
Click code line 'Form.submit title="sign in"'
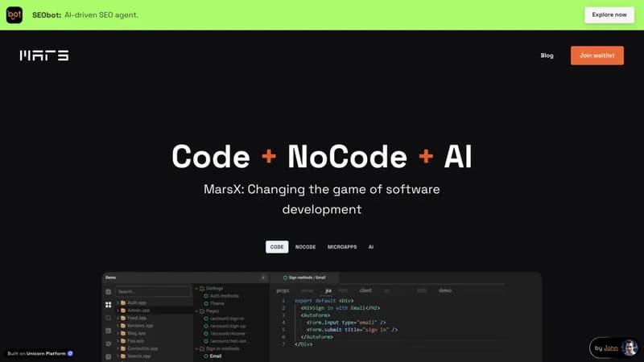point(352,330)
